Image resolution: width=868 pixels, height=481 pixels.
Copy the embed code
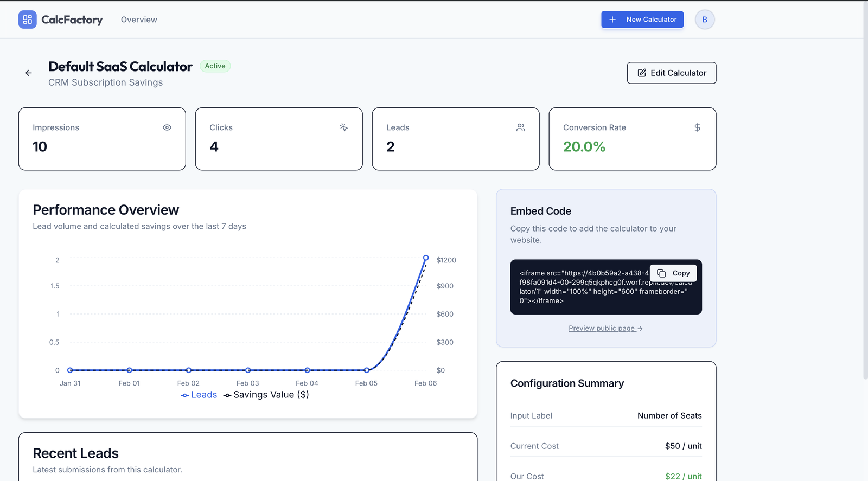click(x=673, y=273)
